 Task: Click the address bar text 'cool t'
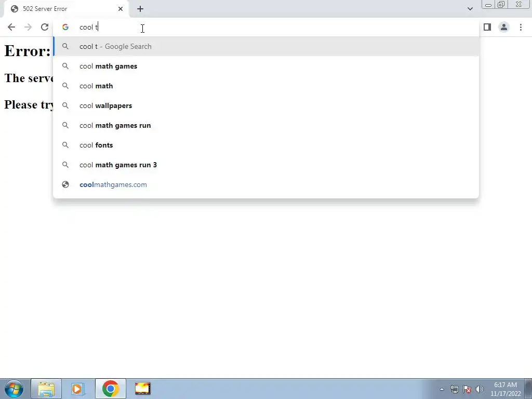[88, 27]
